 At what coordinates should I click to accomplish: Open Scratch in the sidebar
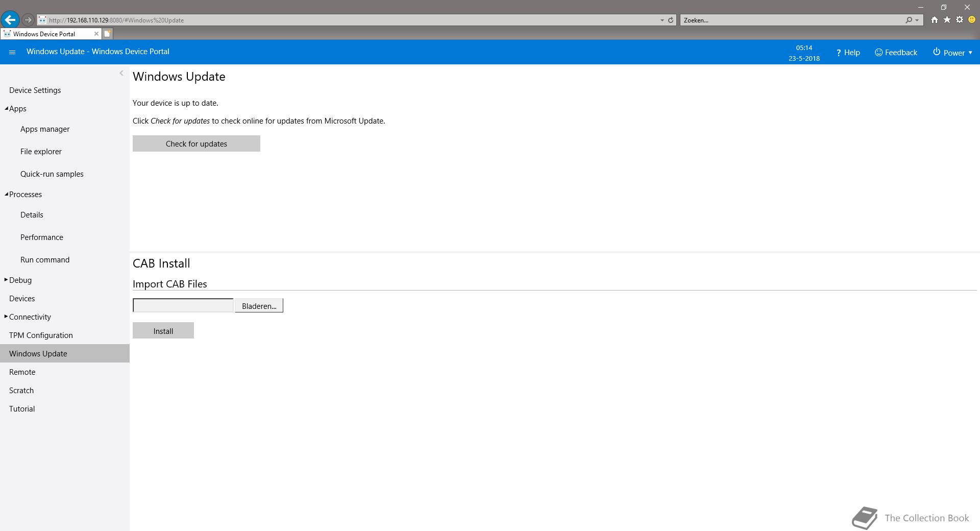point(21,391)
